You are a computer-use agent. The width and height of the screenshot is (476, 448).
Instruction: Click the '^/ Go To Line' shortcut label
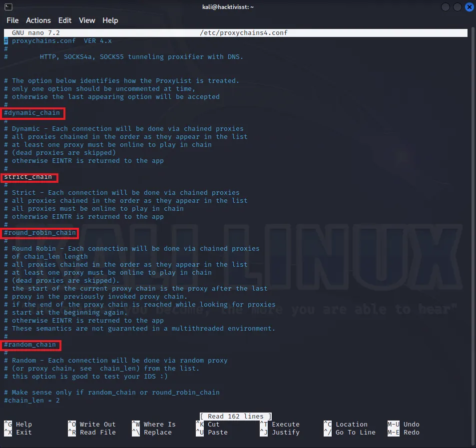350,433
